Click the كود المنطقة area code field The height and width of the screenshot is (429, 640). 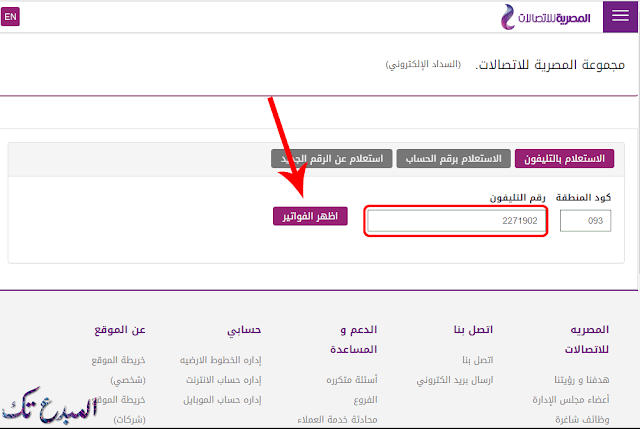coord(586,221)
